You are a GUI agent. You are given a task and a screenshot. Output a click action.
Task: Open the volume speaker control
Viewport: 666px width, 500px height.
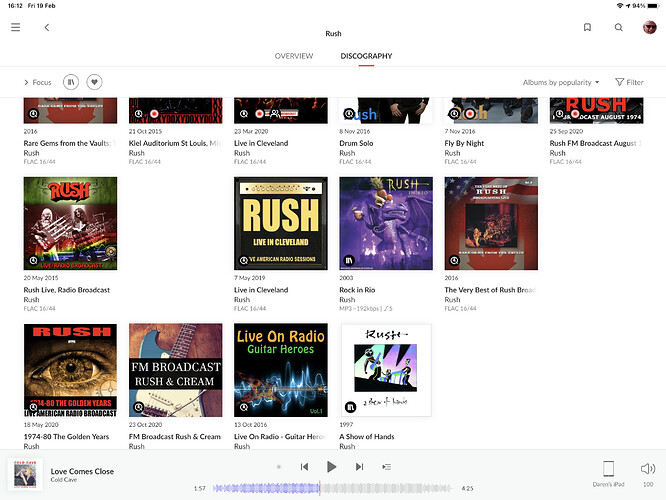pyautogui.click(x=648, y=469)
